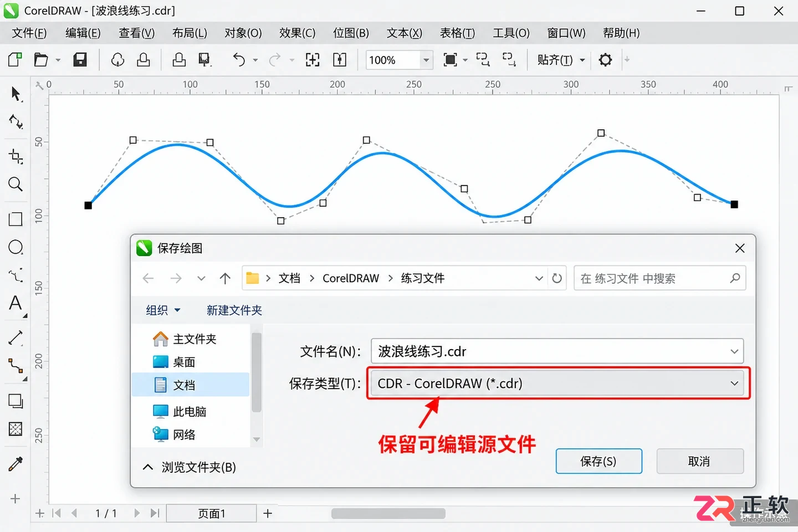The width and height of the screenshot is (798, 532).
Task: Expand the 文件名 history dropdown arrow
Action: click(x=734, y=351)
